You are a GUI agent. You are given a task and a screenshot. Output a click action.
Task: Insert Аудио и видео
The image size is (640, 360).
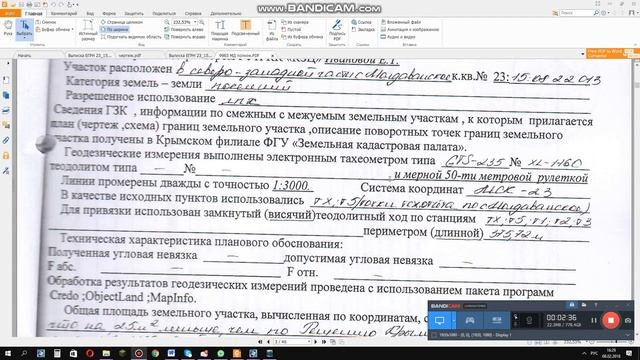coord(398,37)
